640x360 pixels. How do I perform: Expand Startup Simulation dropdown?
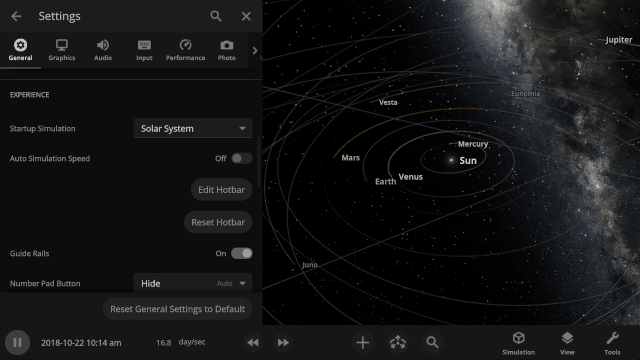tap(193, 129)
